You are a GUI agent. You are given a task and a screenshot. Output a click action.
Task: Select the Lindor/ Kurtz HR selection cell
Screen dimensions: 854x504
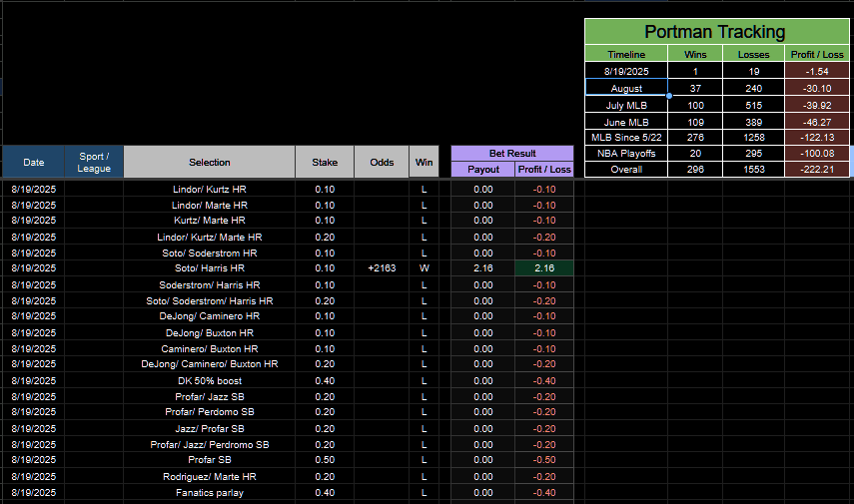(209, 189)
